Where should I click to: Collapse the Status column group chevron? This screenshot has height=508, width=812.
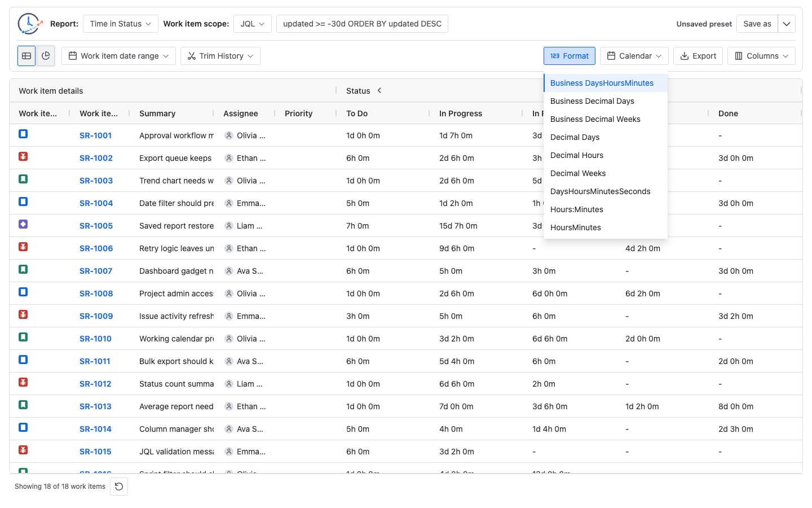pos(379,90)
